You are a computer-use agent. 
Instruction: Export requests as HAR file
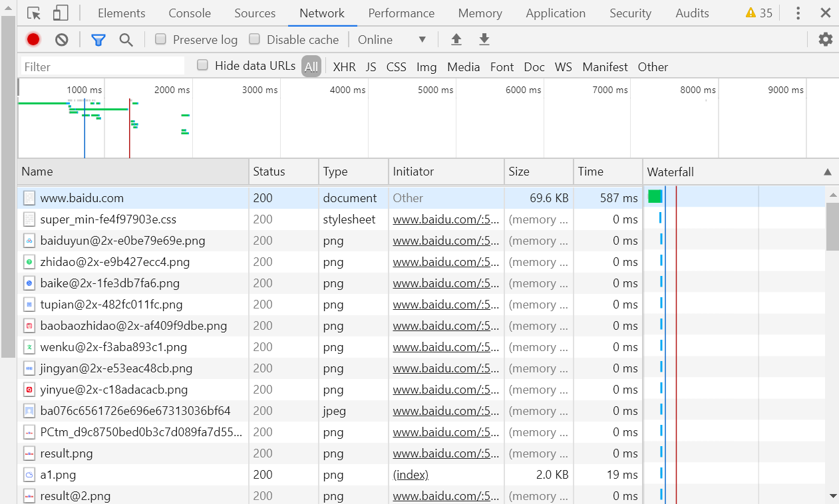(x=484, y=39)
